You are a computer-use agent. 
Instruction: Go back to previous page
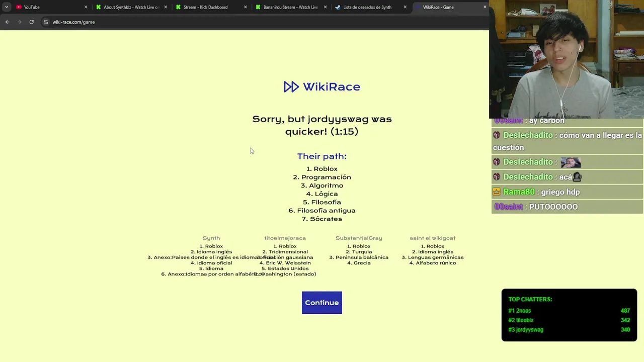click(x=7, y=22)
